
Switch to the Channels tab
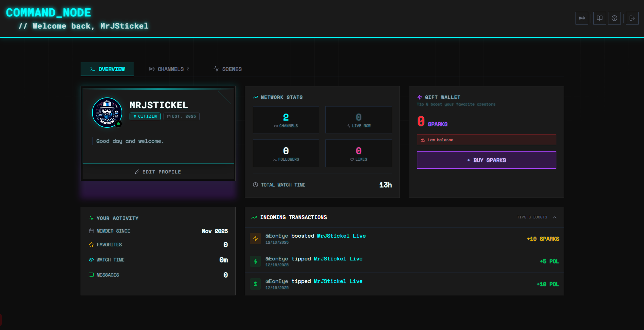(169, 69)
